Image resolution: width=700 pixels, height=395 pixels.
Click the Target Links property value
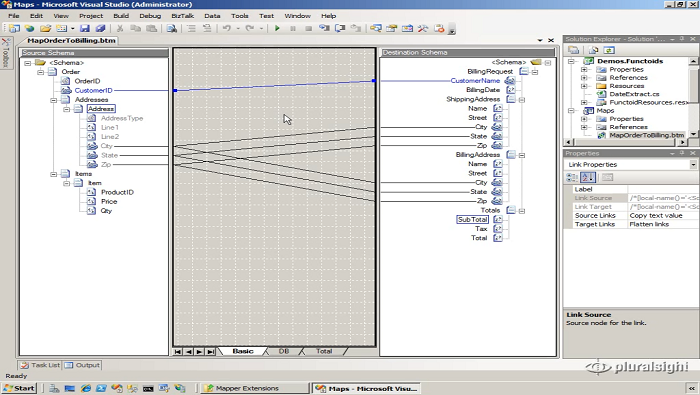click(663, 225)
